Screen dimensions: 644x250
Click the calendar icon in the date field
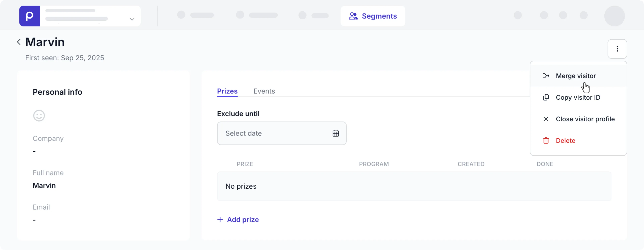[x=335, y=133]
